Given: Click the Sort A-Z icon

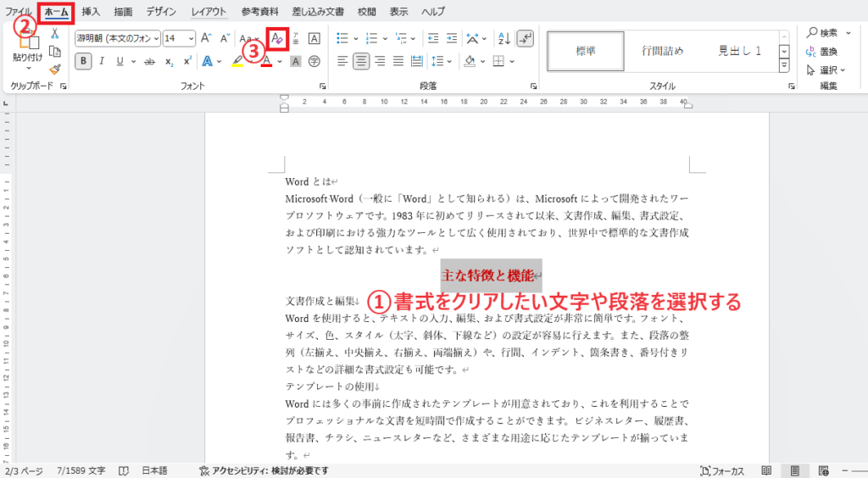Looking at the screenshot, I should (x=504, y=38).
